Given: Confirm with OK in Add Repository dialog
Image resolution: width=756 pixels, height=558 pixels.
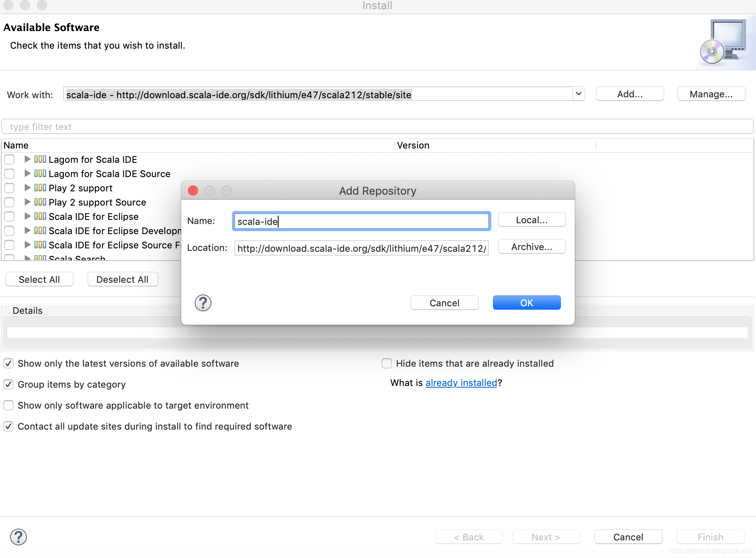Looking at the screenshot, I should pos(527,303).
